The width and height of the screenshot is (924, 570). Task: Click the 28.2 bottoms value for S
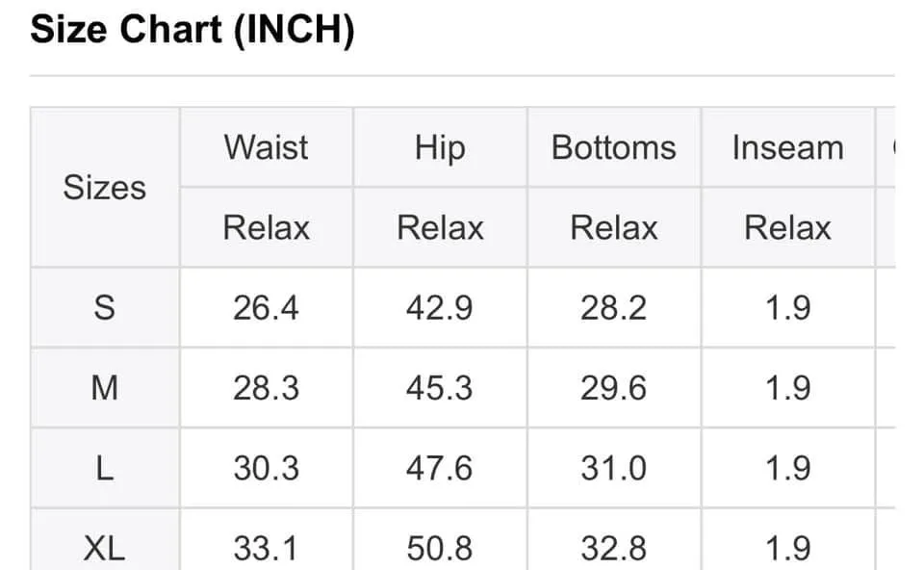[614, 308]
